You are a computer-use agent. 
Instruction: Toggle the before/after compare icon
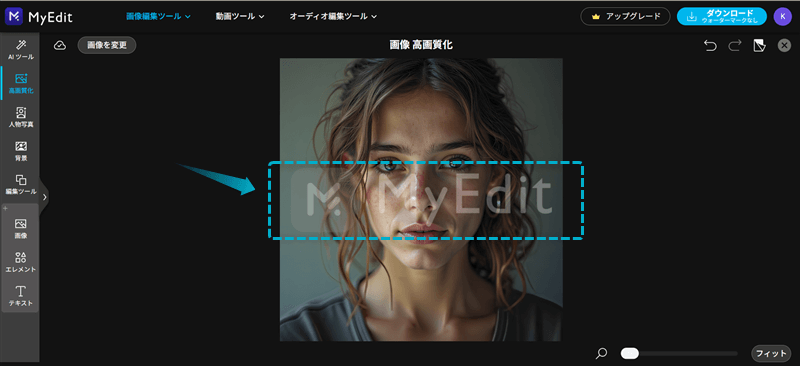760,46
